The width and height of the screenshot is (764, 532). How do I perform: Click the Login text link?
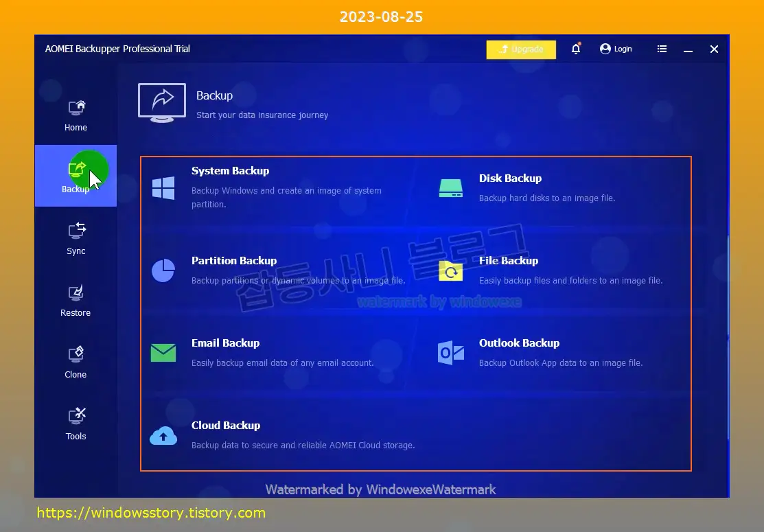[623, 49]
